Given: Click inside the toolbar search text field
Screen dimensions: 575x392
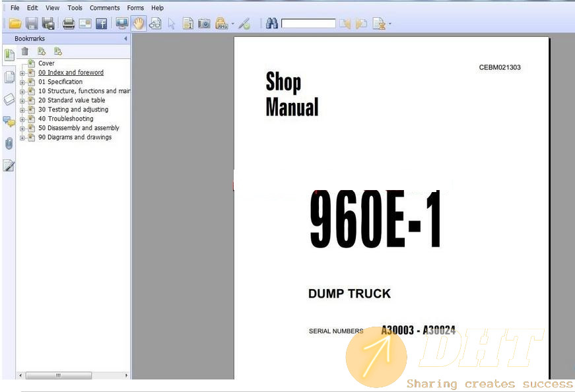Looking at the screenshot, I should click(x=308, y=24).
